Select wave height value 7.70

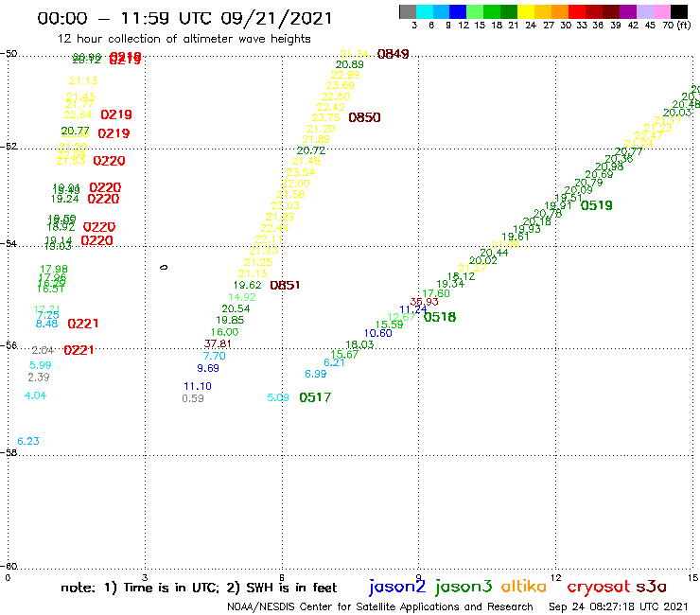pyautogui.click(x=215, y=356)
